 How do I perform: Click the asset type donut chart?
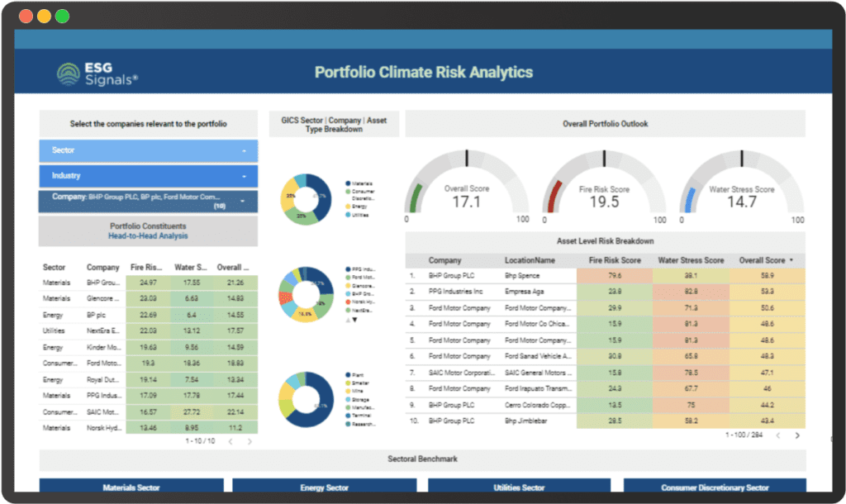[x=306, y=399]
